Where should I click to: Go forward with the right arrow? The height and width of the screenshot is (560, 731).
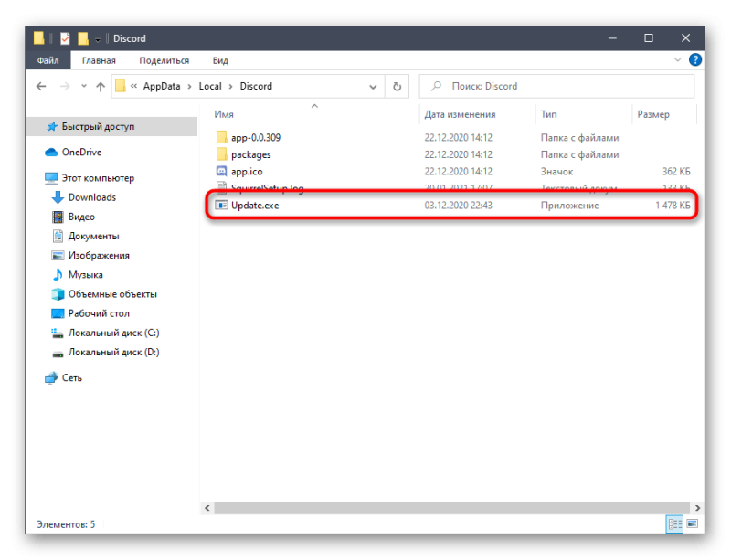point(65,86)
